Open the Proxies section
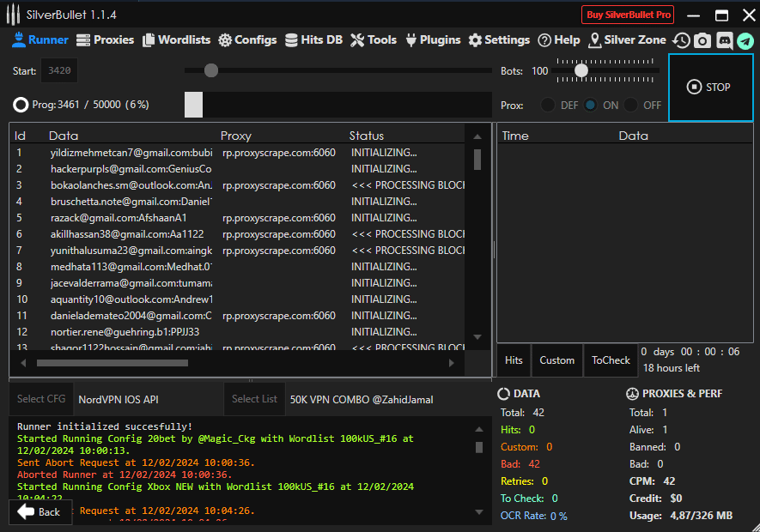760x532 pixels. [105, 39]
